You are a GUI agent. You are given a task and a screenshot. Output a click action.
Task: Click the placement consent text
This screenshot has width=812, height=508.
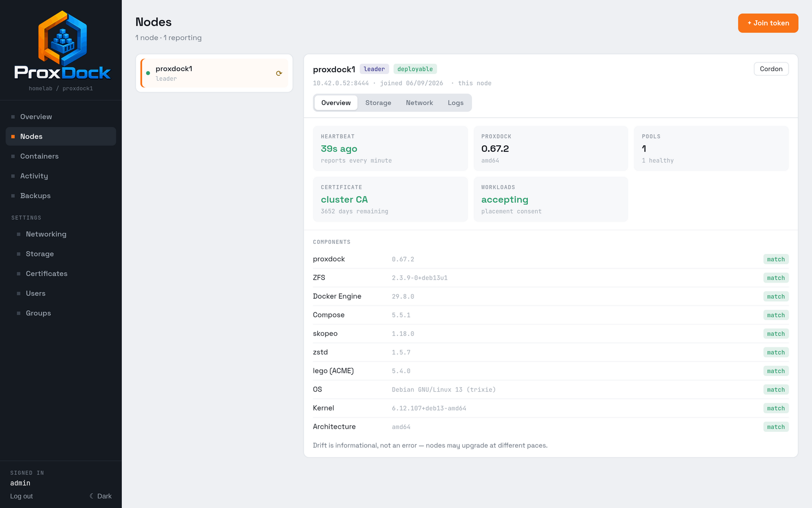(x=511, y=211)
